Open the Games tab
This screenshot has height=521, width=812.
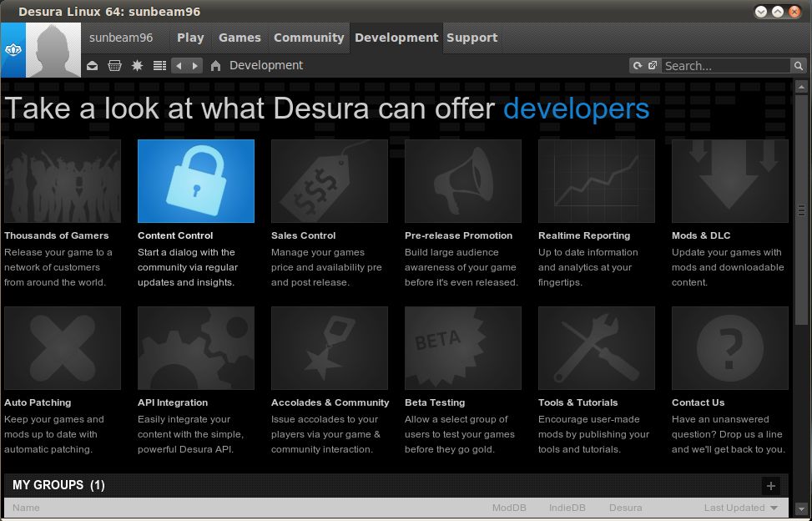[x=240, y=38]
